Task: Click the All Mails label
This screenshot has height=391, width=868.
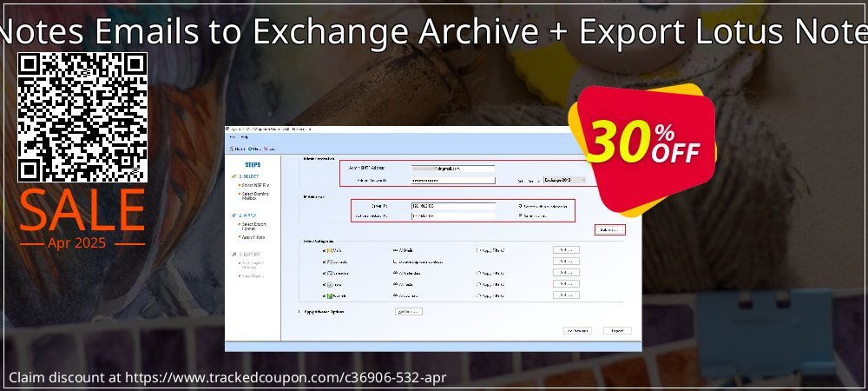Action: point(406,250)
